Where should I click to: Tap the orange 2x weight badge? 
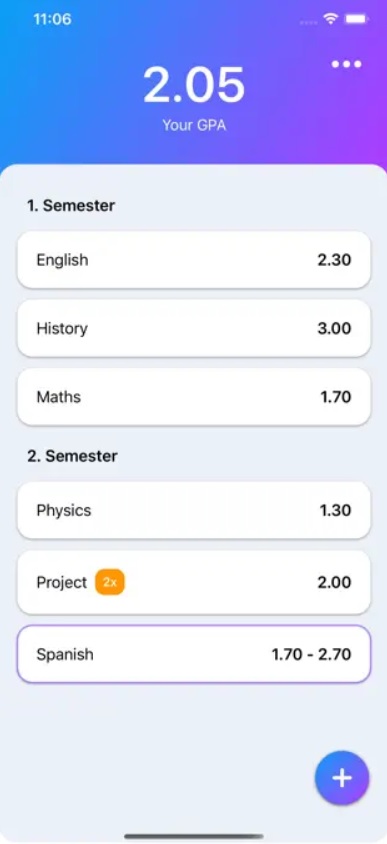[110, 582]
